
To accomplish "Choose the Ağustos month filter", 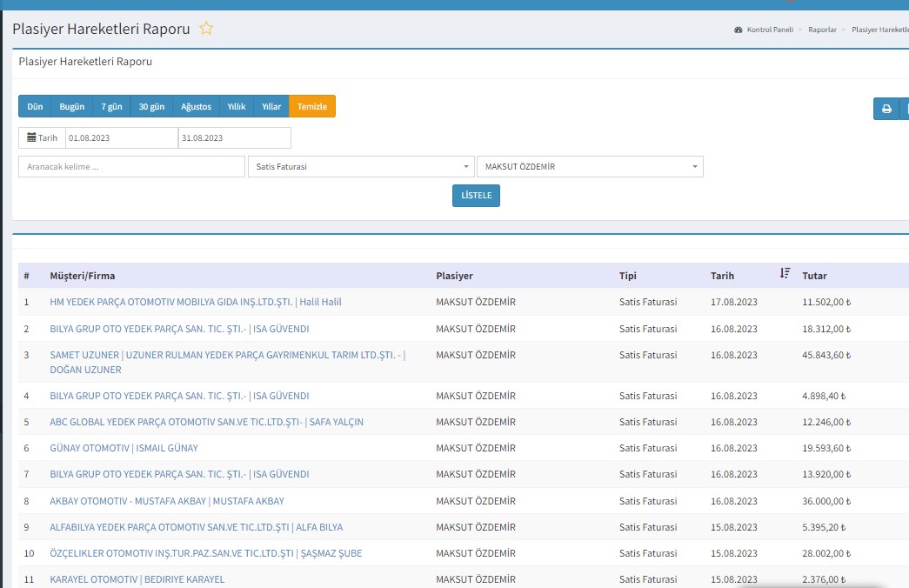I will [196, 106].
